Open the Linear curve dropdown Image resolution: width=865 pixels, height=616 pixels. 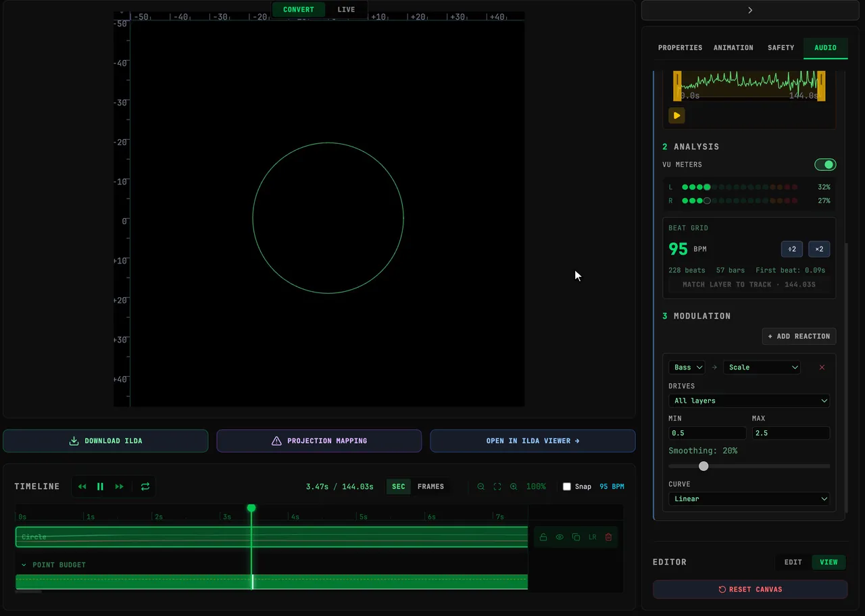tap(749, 498)
